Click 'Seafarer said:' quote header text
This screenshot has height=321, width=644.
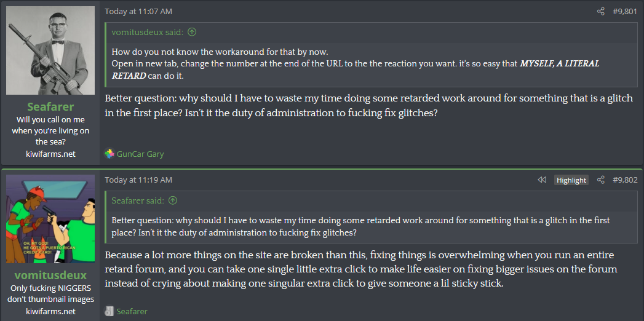click(x=138, y=200)
